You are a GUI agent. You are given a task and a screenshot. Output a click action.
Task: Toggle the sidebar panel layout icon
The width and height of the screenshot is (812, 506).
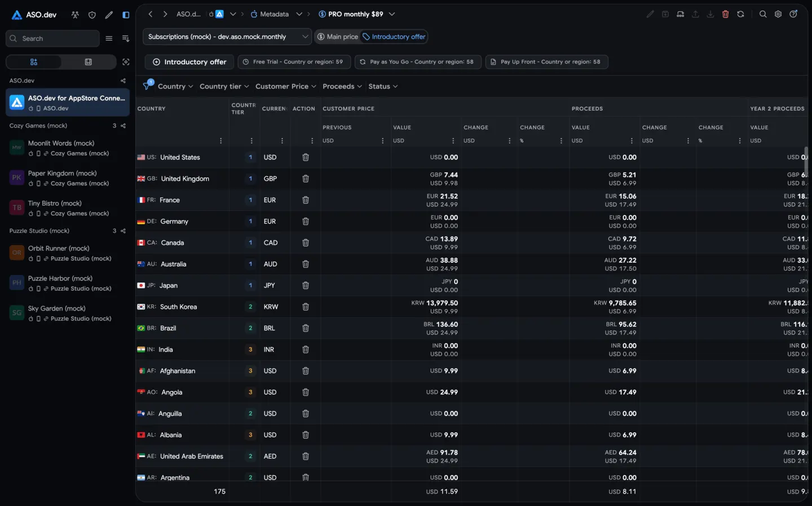pos(126,15)
